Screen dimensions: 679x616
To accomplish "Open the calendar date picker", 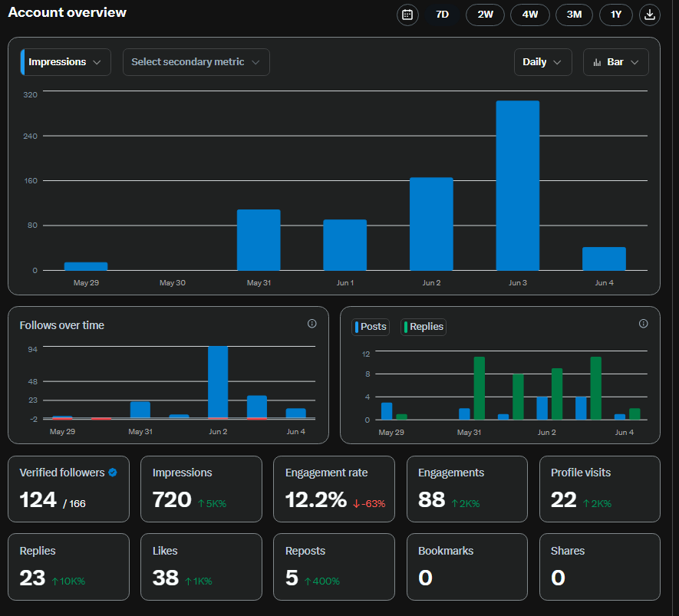I will [407, 15].
